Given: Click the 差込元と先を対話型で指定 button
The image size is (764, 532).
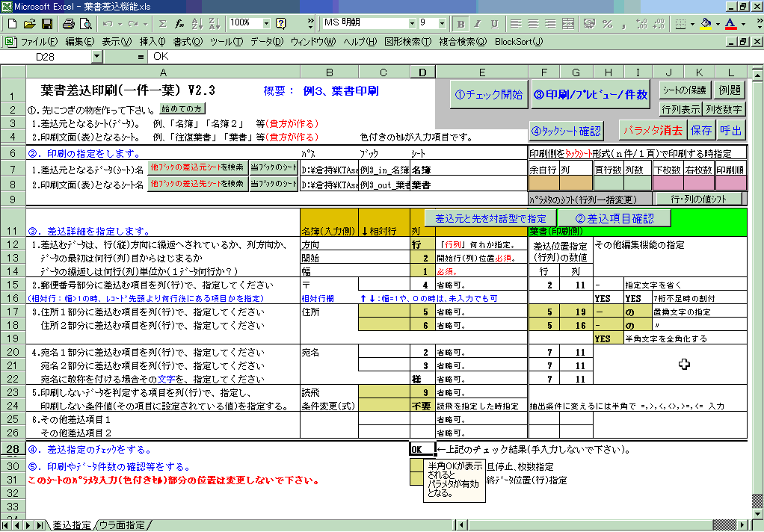Looking at the screenshot, I should click(490, 219).
